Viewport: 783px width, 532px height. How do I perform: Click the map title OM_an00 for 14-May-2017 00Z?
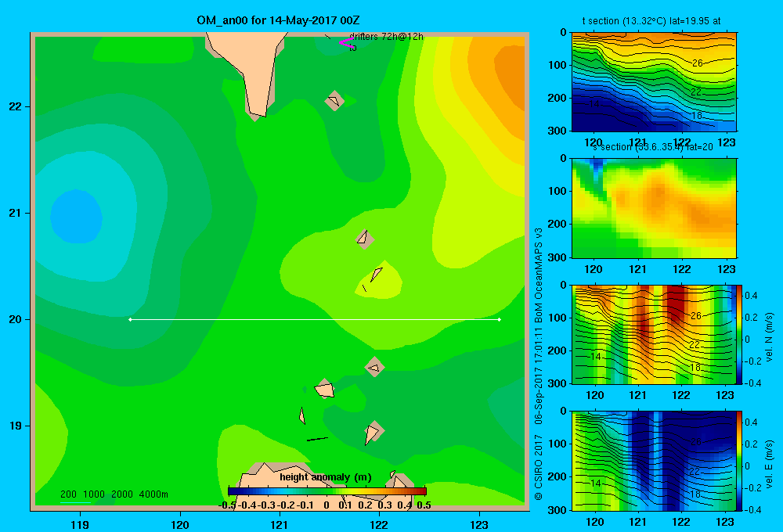tap(278, 20)
